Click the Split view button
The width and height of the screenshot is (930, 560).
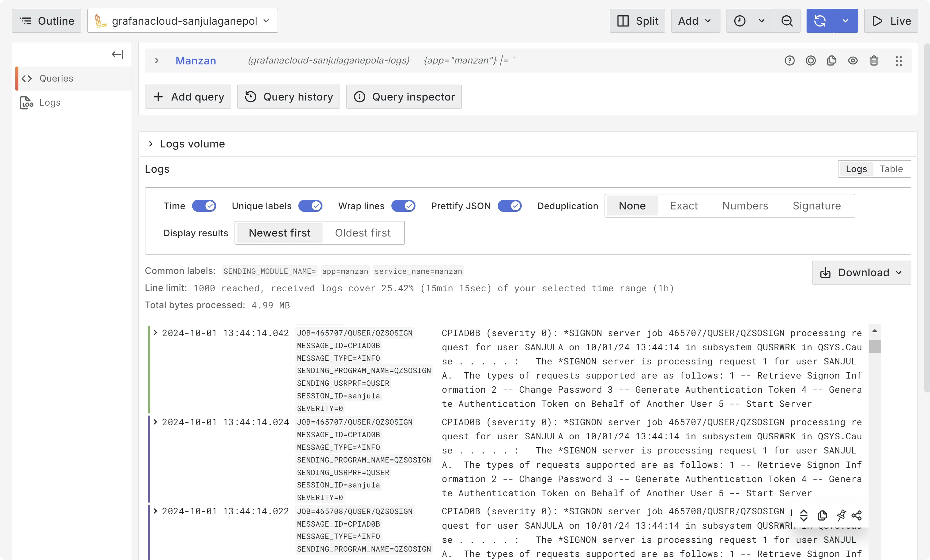(637, 21)
